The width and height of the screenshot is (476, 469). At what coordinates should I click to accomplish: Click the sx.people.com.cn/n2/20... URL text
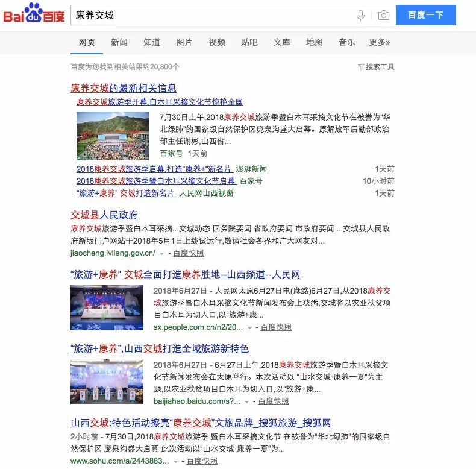coord(198,327)
